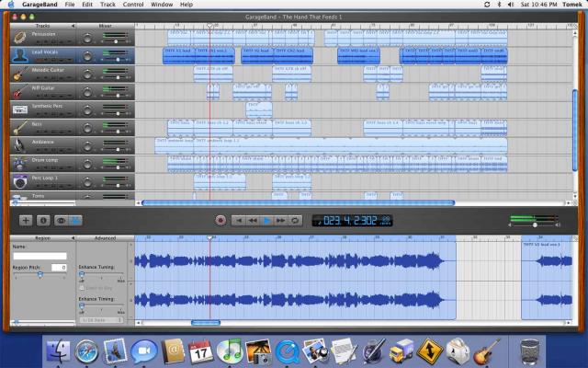Select the Bass track name
588x368 pixels.
37,124
